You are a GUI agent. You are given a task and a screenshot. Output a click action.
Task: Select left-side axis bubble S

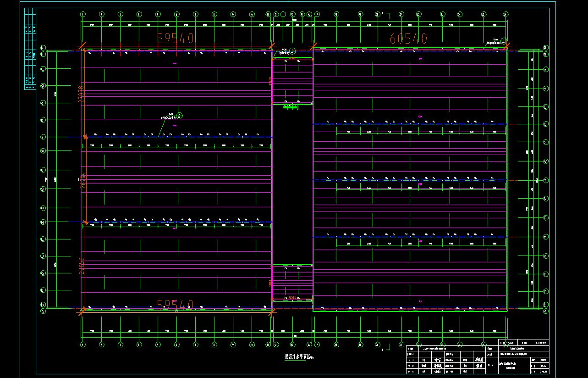pos(43,189)
